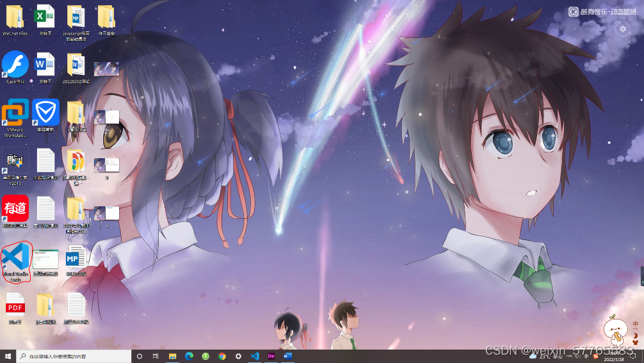Open Task View on taskbar
This screenshot has height=363, width=644.
coord(156,356)
